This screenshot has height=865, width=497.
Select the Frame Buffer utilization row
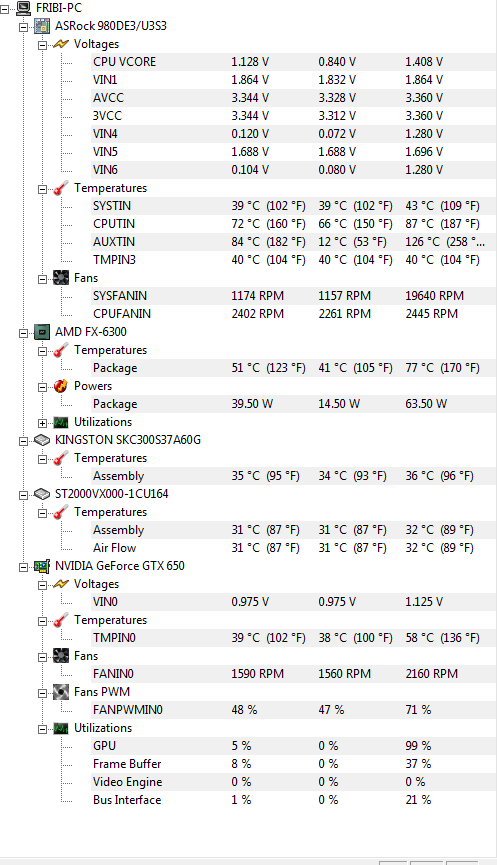293,764
